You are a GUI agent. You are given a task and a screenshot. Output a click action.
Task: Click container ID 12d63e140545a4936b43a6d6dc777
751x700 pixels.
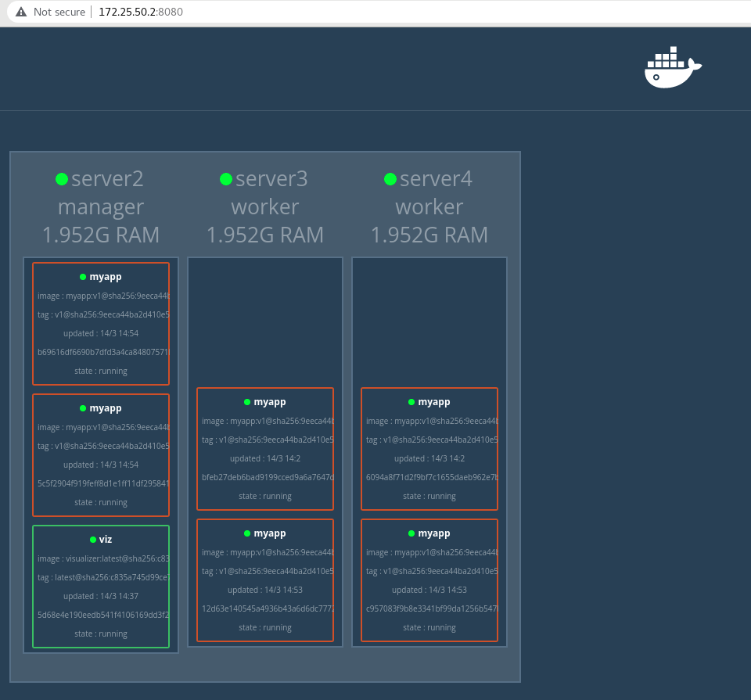(x=268, y=608)
